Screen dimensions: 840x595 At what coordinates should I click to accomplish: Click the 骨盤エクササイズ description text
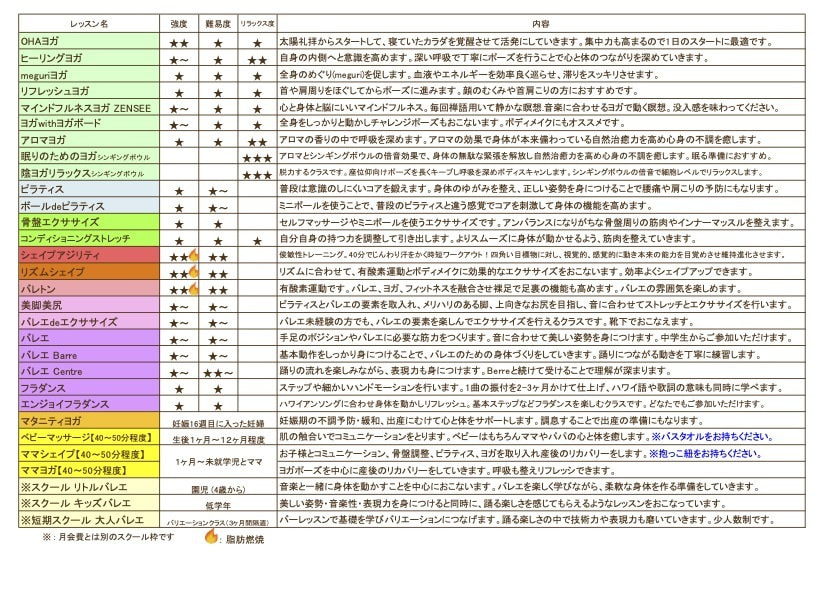coord(536,222)
